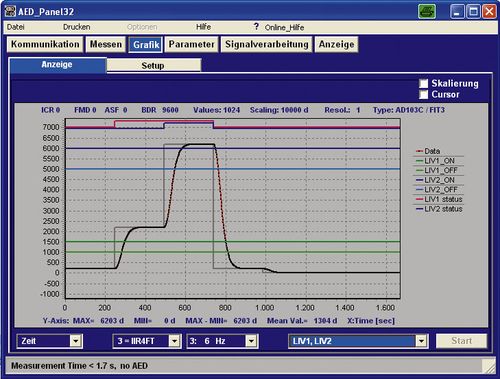The width and height of the screenshot is (500, 379).
Task: Switch to the Parameter section
Action: point(191,44)
